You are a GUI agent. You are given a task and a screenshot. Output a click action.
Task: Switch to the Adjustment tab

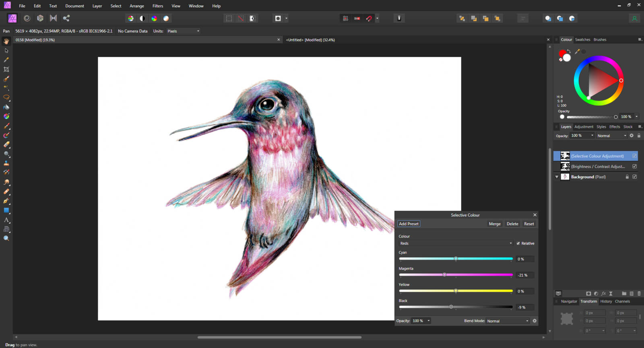(584, 127)
